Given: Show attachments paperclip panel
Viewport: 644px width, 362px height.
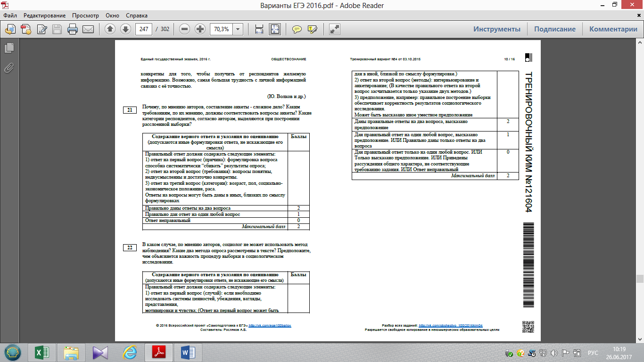Looking at the screenshot, I should (8, 68).
